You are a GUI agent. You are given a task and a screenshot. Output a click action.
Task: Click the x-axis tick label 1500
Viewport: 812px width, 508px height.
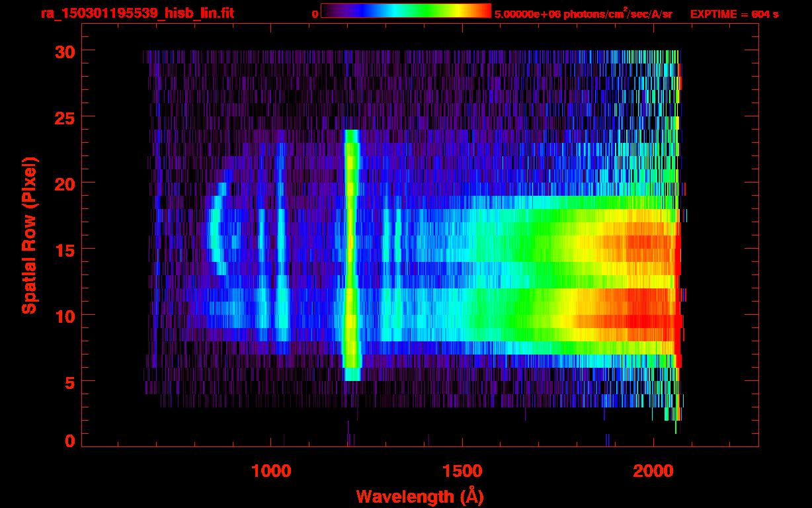click(462, 471)
